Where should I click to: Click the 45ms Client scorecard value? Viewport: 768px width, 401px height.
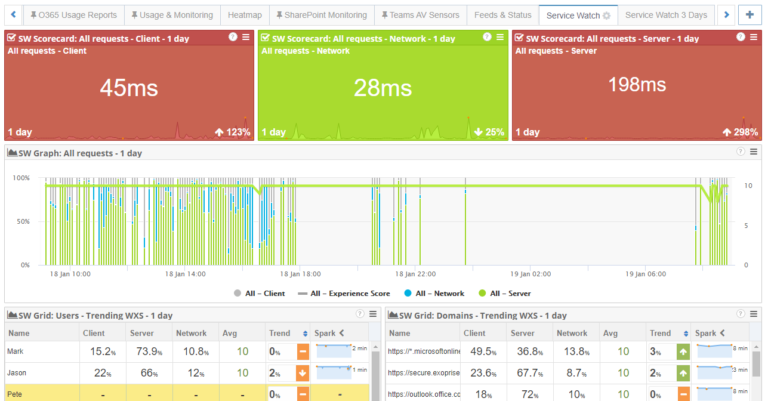coord(129,88)
